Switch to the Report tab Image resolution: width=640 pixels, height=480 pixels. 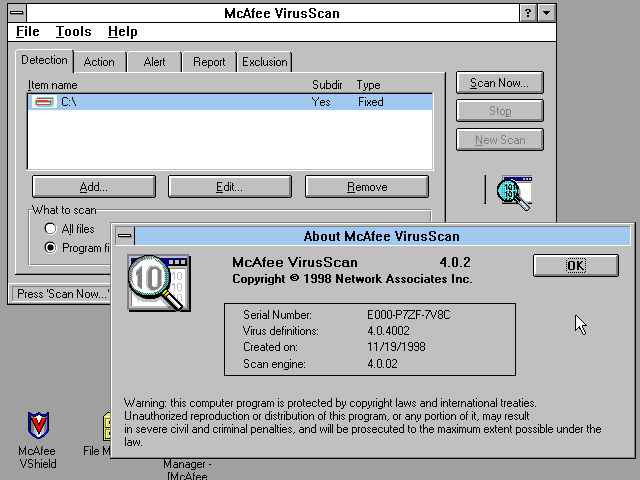coord(209,62)
